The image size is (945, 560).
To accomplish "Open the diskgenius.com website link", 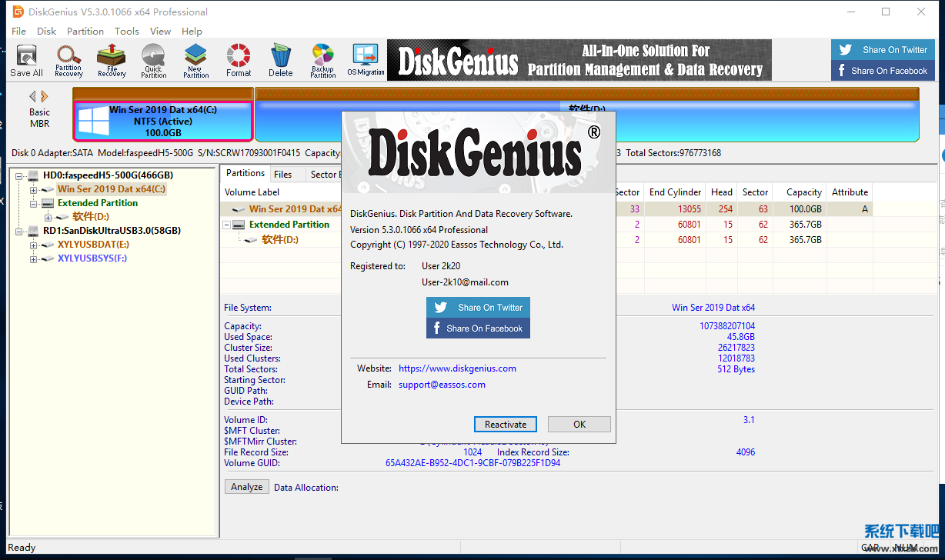I will 457,368.
